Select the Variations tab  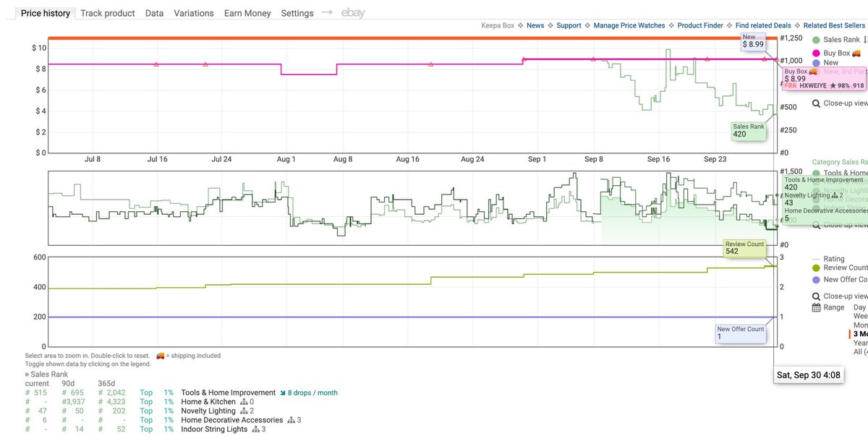(194, 13)
